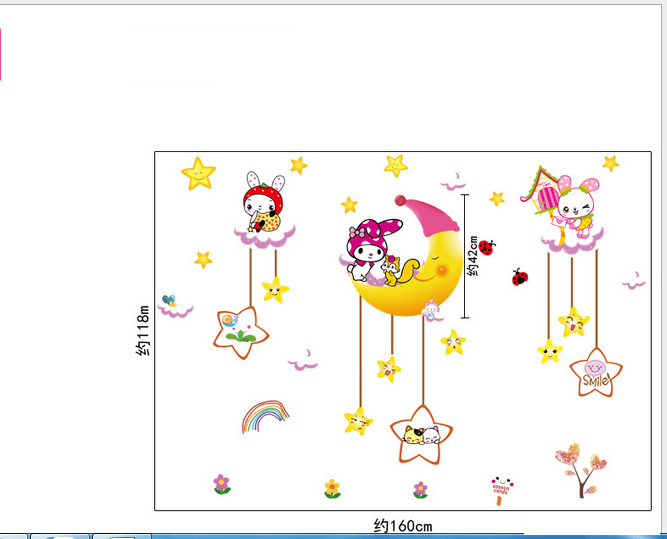The width and height of the screenshot is (667, 539).
Task: Click the heart-leaf tree sticker
Action: (581, 470)
